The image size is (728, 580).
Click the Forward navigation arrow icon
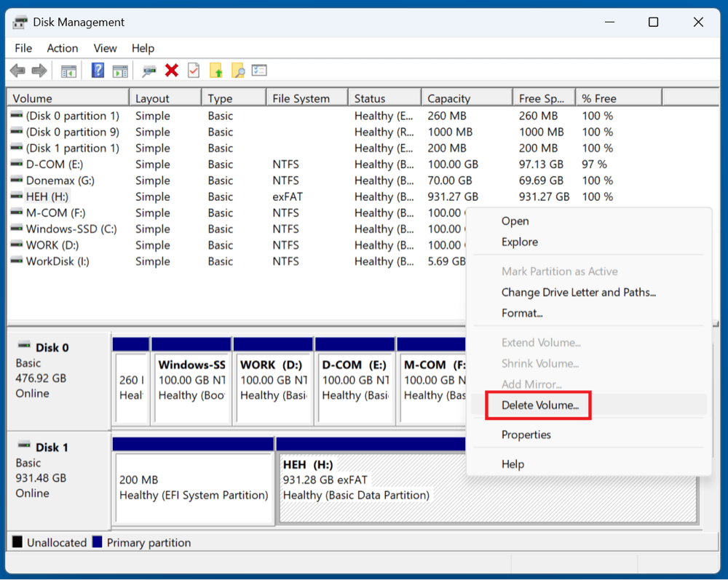point(40,70)
